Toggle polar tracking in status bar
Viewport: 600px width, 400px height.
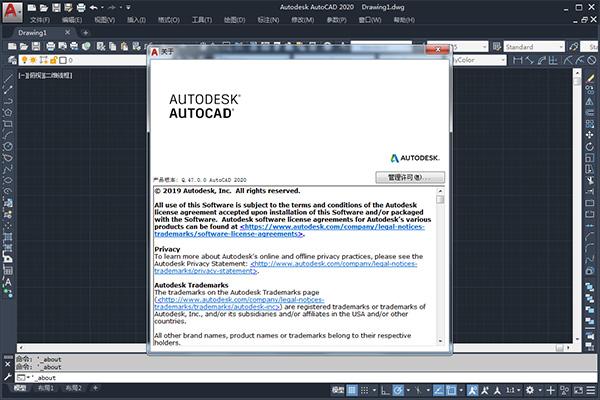tap(398, 390)
